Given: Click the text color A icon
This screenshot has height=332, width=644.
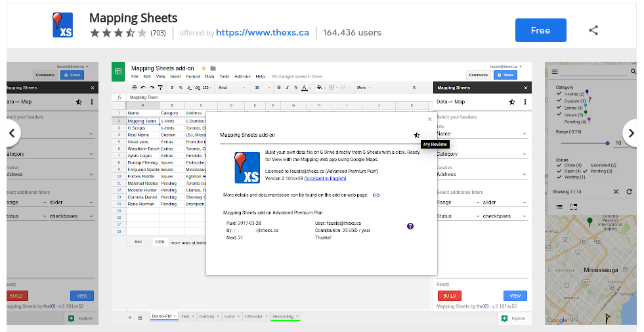Looking at the screenshot, I should (x=305, y=87).
